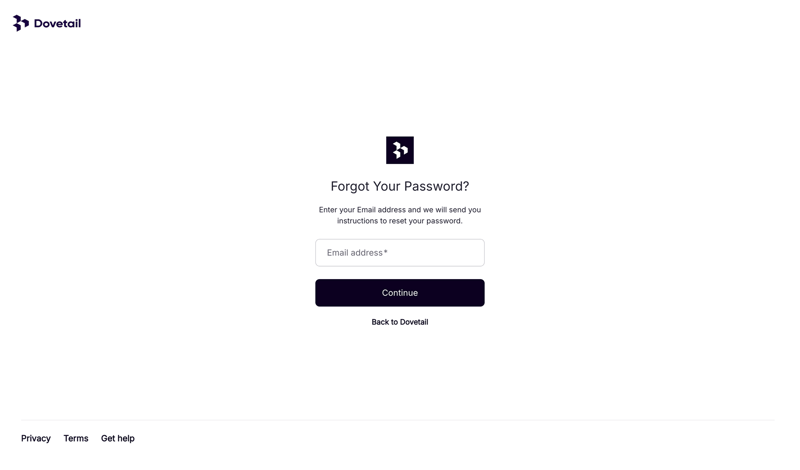Click the square Dovetail logo above heading
Image resolution: width=800 pixels, height=470 pixels.
pos(399,150)
